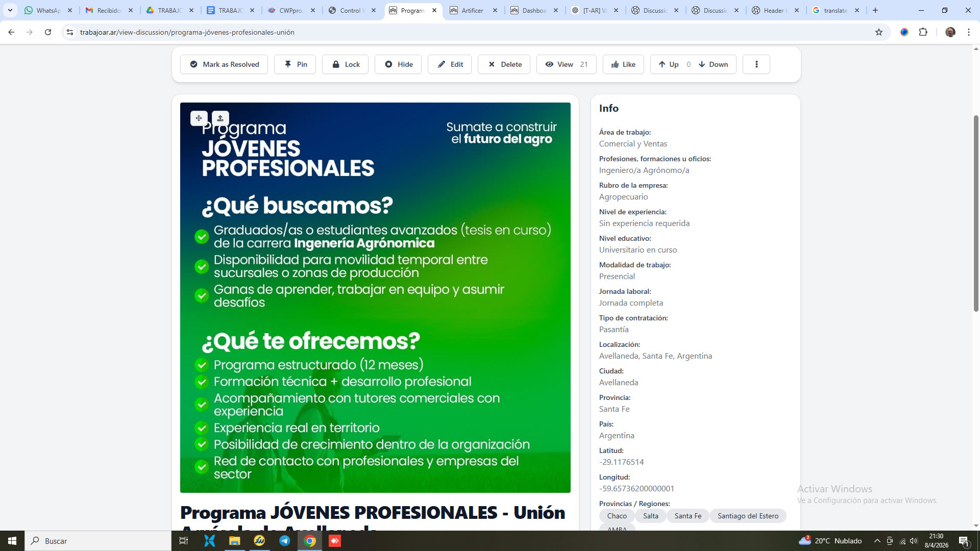This screenshot has height=551, width=980.
Task: Hide this discussion post
Action: (x=398, y=64)
